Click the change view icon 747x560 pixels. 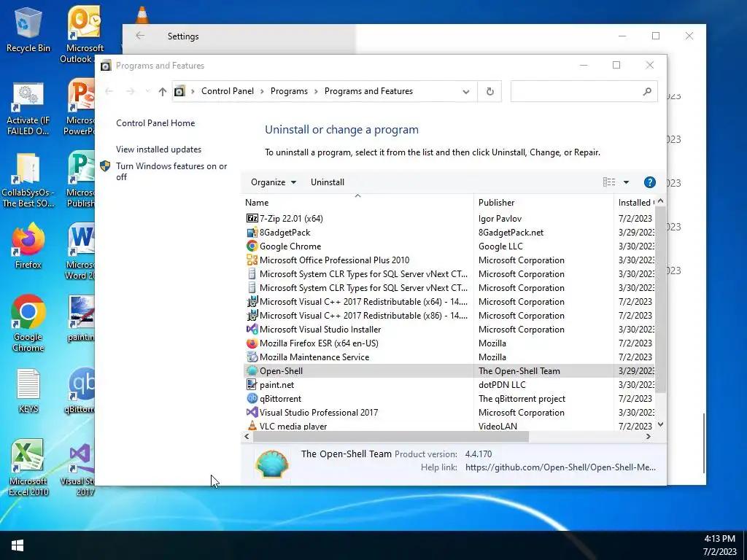609,182
